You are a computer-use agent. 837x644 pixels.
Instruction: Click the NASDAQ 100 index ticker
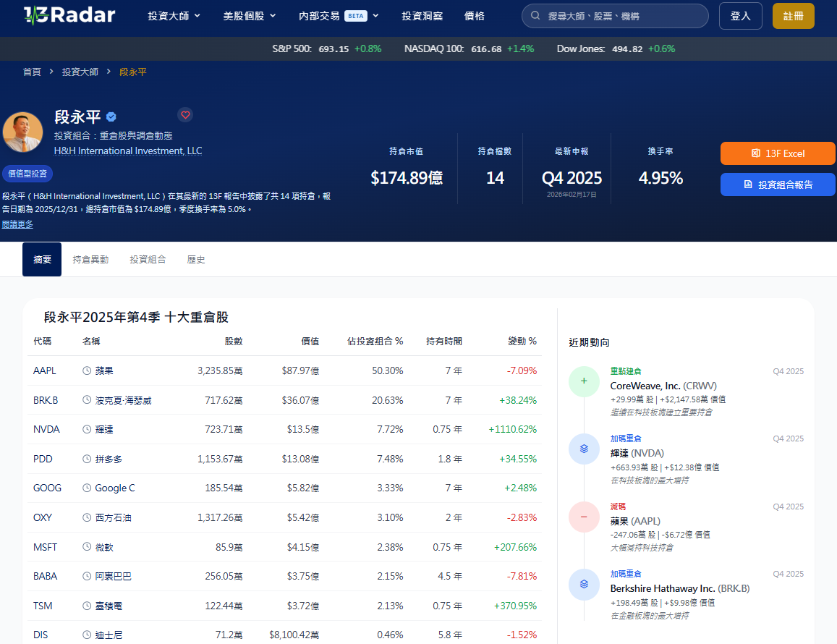point(470,48)
